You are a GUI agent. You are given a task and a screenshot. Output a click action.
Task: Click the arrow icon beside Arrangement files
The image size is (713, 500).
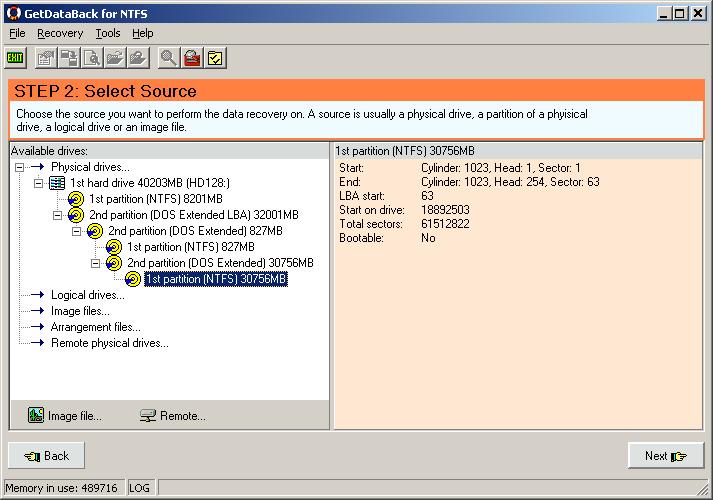[x=37, y=326]
